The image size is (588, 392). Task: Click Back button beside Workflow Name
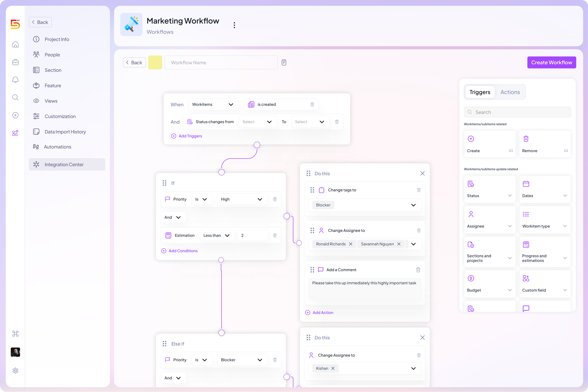click(134, 63)
